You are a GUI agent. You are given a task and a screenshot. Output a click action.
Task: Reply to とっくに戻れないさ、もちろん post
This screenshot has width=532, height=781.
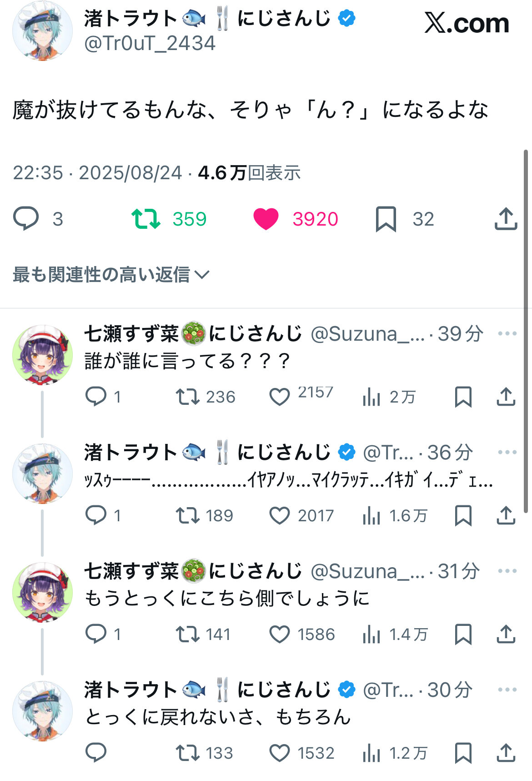[96, 753]
